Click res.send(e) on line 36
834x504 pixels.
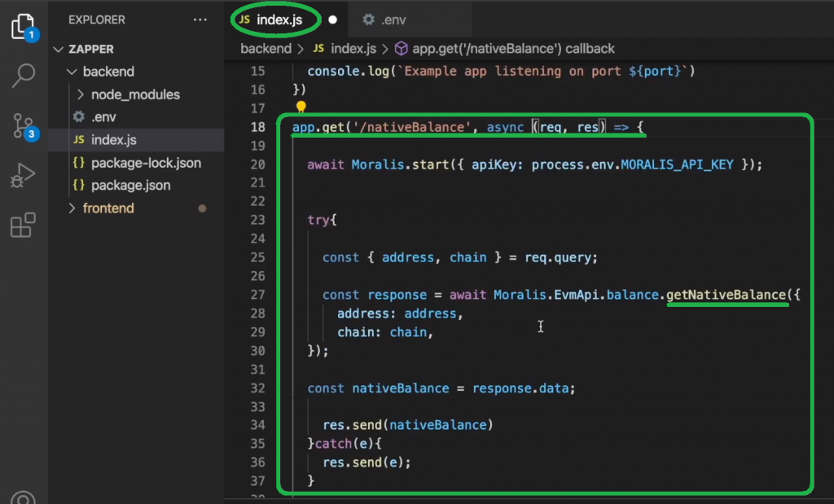(x=363, y=462)
